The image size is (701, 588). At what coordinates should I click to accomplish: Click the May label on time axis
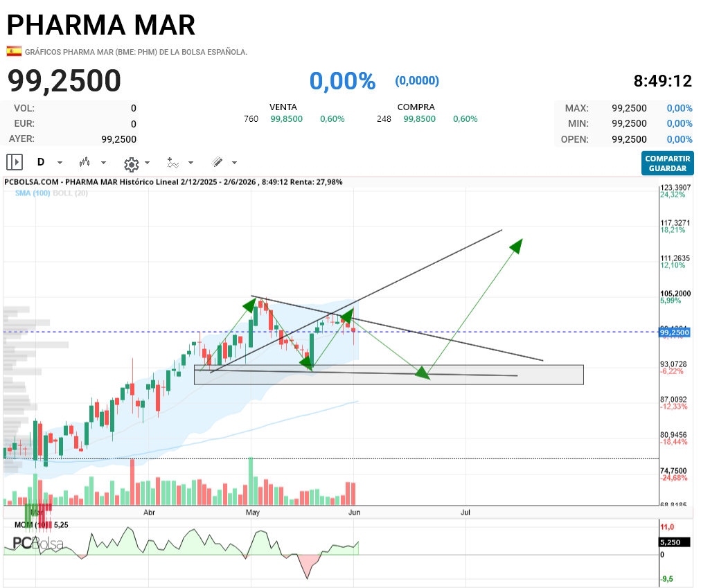[253, 513]
